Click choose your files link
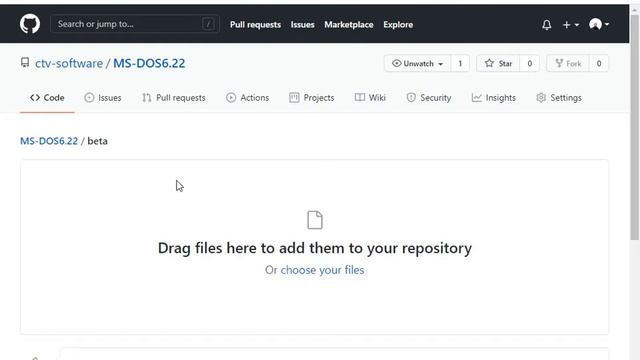Screen dimensions: 640x360 (x=322, y=270)
